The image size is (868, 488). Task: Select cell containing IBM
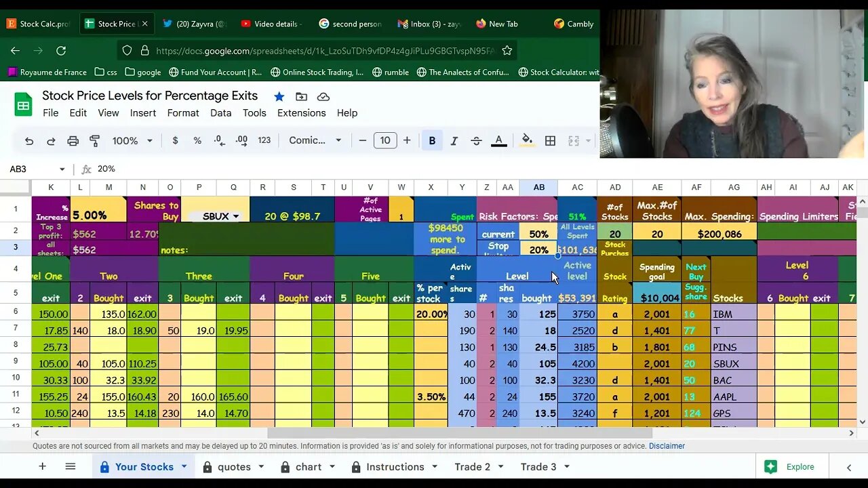(x=734, y=314)
